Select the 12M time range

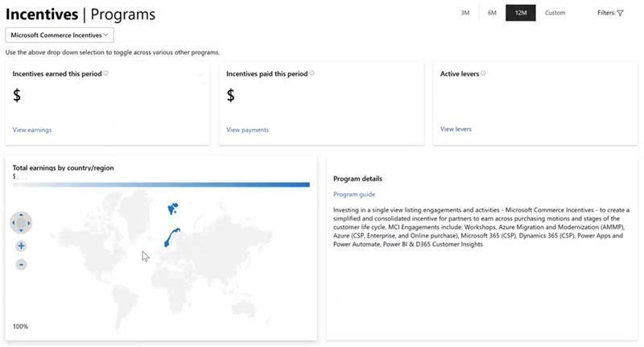520,13
